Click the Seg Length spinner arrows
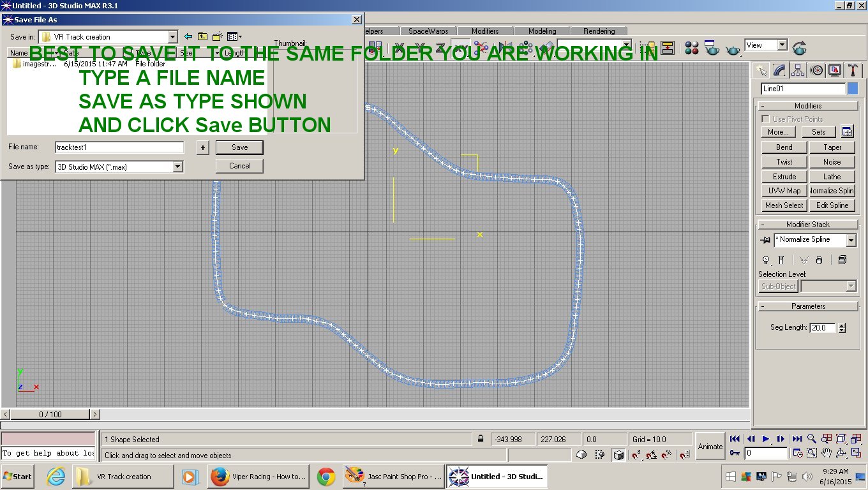Image resolution: width=868 pixels, height=490 pixels. [842, 328]
